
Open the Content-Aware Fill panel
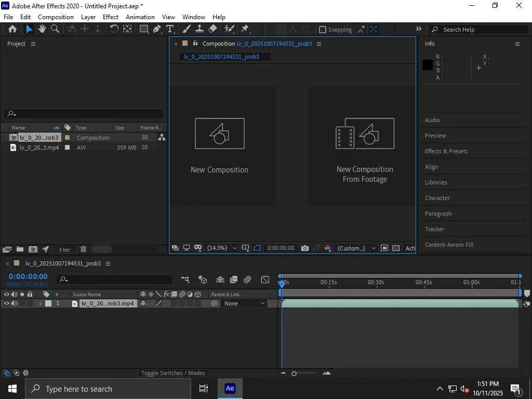[x=449, y=245]
